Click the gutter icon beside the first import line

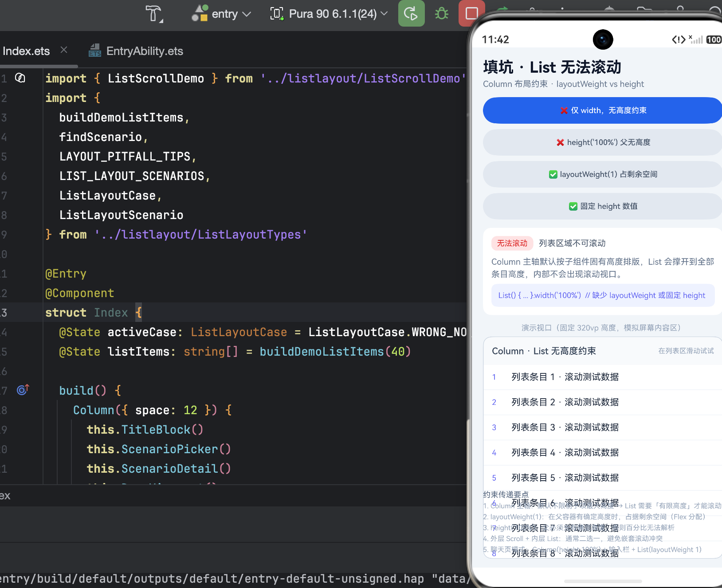coord(20,78)
